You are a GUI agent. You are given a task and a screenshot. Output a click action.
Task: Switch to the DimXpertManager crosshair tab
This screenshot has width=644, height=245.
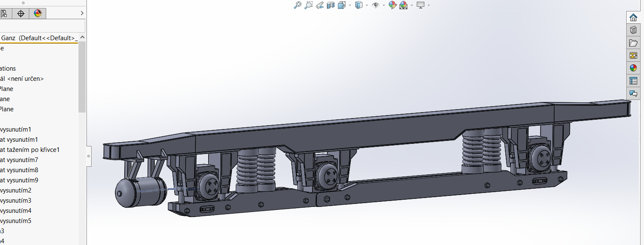(21, 14)
